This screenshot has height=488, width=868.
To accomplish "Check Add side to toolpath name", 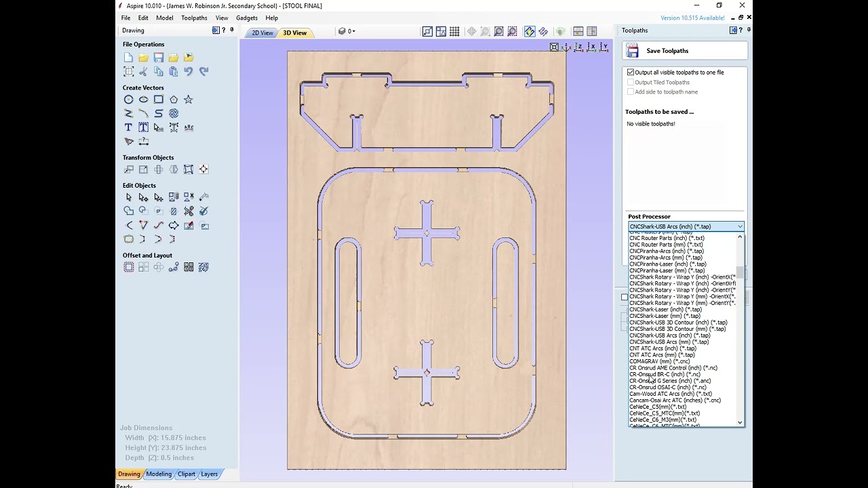I will click(x=631, y=91).
